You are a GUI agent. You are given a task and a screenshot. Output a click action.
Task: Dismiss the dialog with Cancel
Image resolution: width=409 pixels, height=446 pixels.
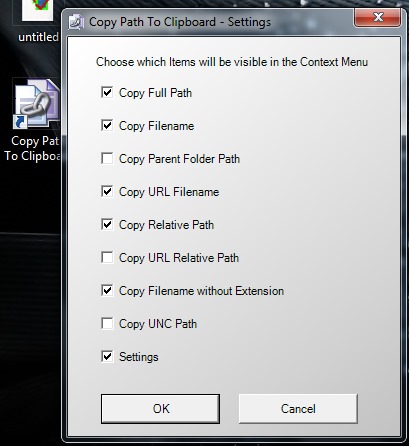pyautogui.click(x=298, y=409)
